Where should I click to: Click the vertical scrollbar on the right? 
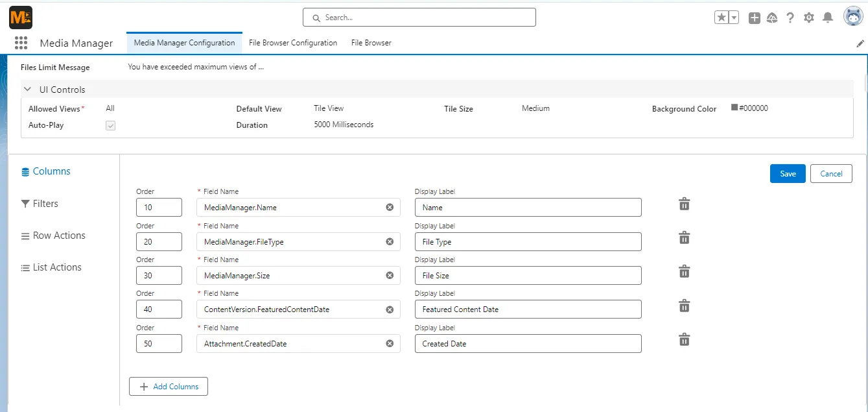pyautogui.click(x=865, y=84)
